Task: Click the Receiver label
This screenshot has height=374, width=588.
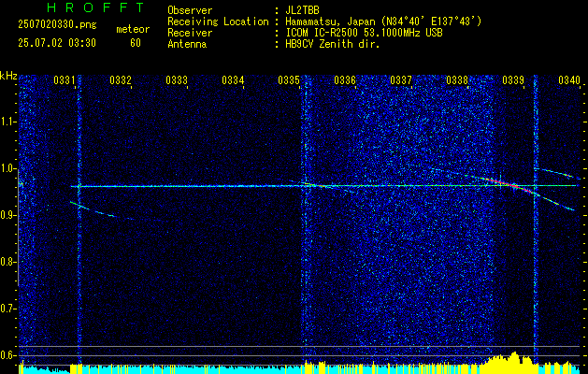Action: coord(190,33)
